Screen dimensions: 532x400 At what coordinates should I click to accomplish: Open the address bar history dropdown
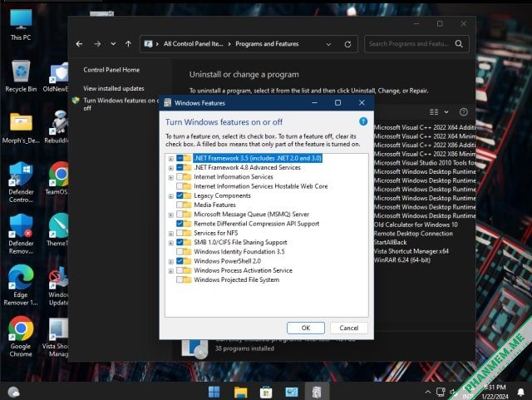click(x=328, y=44)
